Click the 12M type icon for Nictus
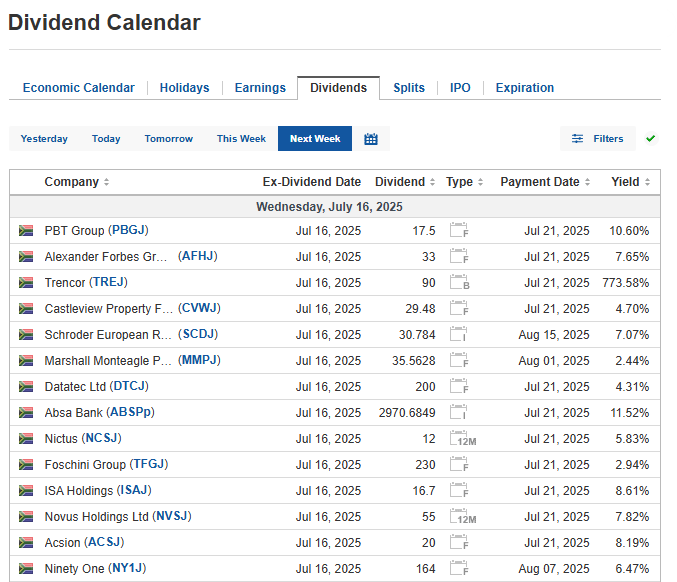677x582 pixels. pyautogui.click(x=463, y=438)
